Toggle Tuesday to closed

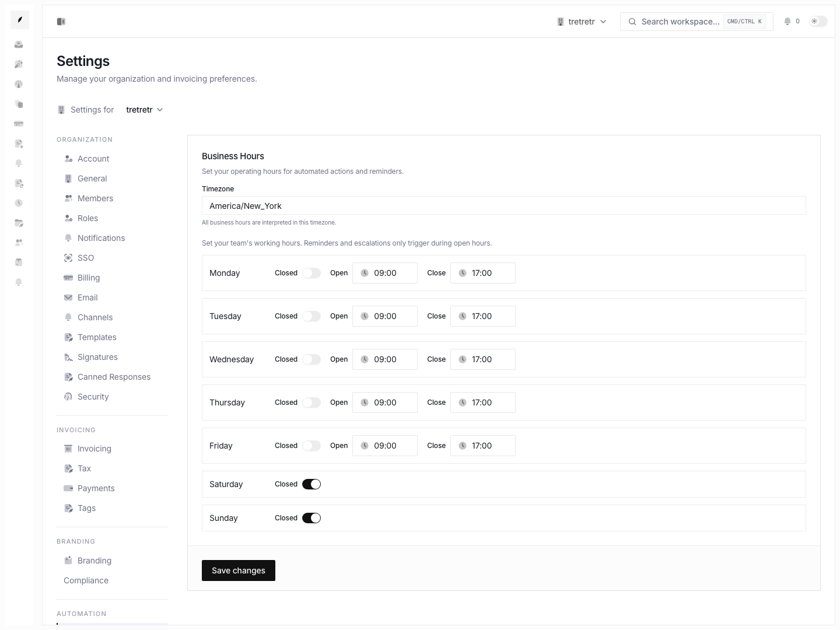click(x=311, y=316)
